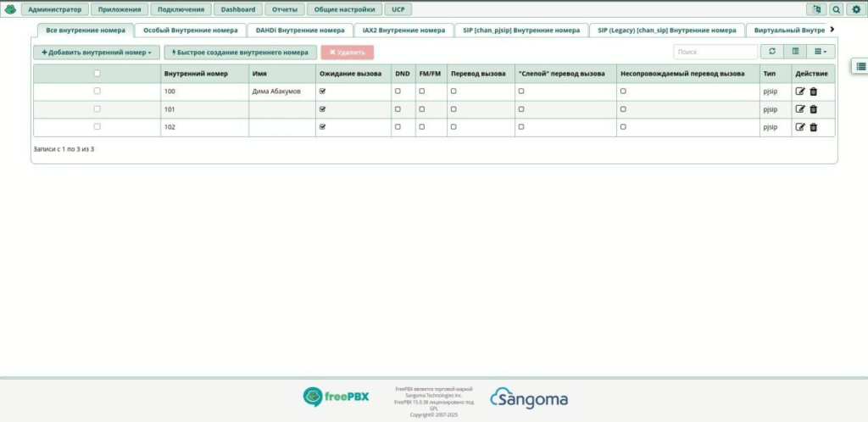Viewport: 868px width, 422px height.
Task: Enable Несопровождаемый перевод for extension 102
Action: (623, 126)
